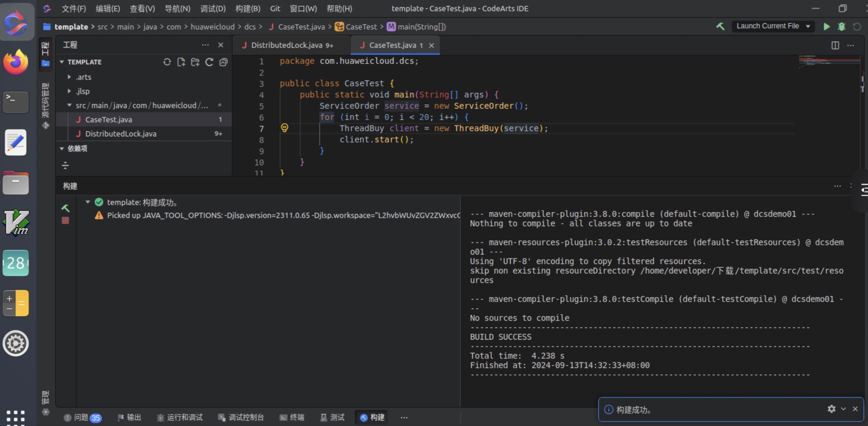This screenshot has height=426, width=868.
Task: Launch Firefox from the dock
Action: (15, 62)
